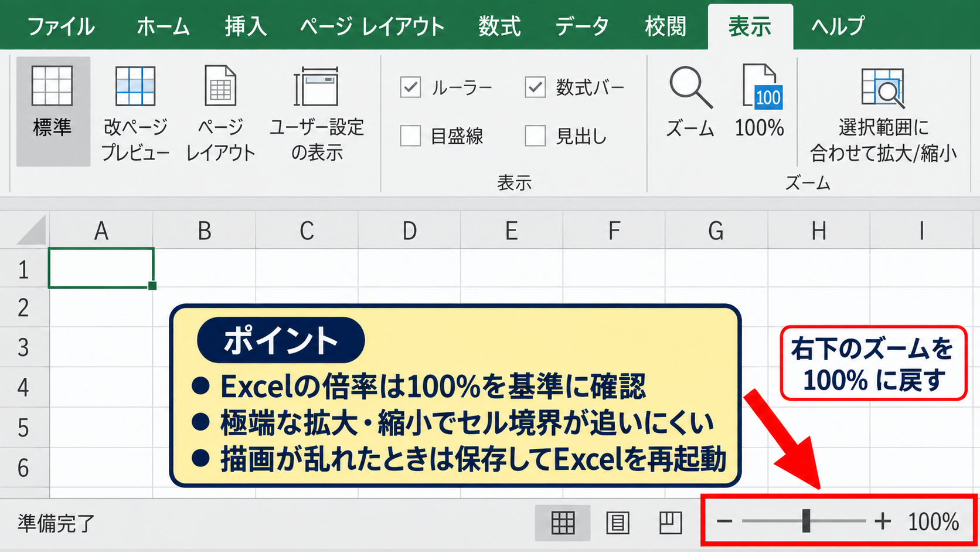
Task: Open the ヘルプ tab
Action: click(x=838, y=26)
